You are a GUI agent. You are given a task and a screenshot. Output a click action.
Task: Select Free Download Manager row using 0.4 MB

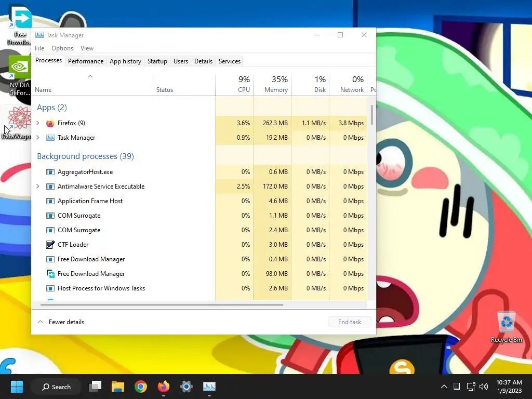(199, 259)
